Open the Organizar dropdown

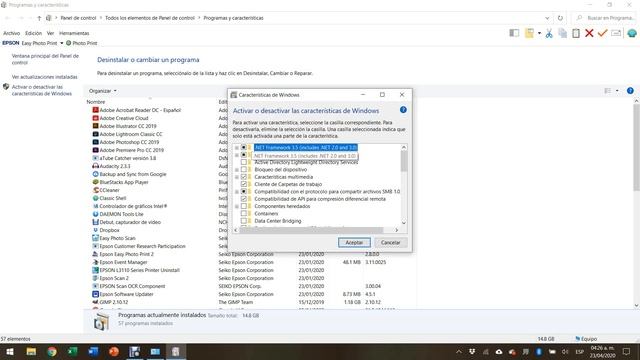coord(102,91)
